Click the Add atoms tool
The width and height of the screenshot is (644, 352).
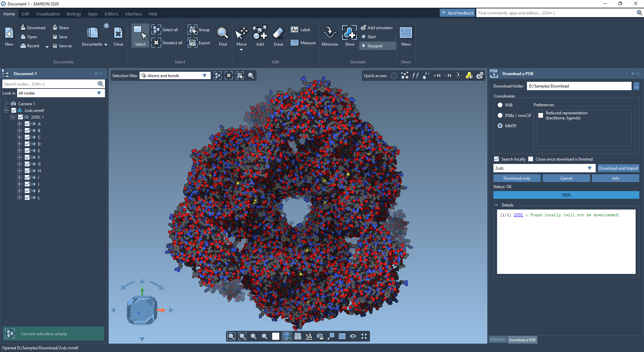[x=260, y=33]
